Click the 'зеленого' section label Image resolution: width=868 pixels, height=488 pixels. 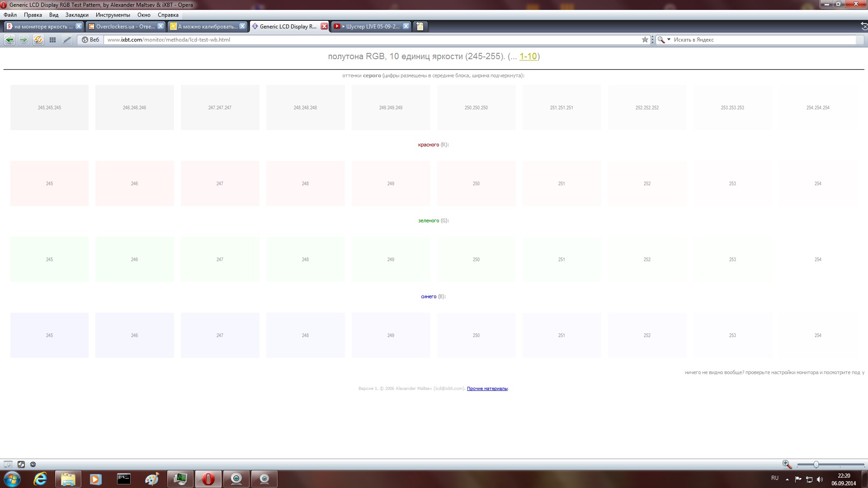(429, 221)
